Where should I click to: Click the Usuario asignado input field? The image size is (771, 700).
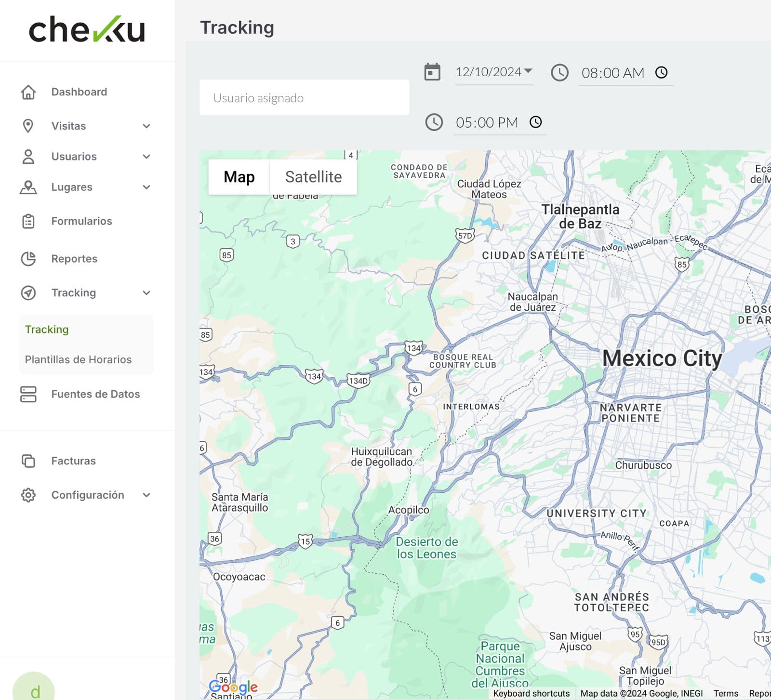coord(304,97)
